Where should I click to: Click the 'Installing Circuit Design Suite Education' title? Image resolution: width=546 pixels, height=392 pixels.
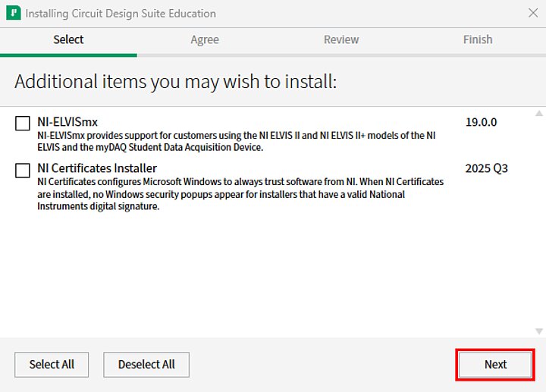click(121, 14)
